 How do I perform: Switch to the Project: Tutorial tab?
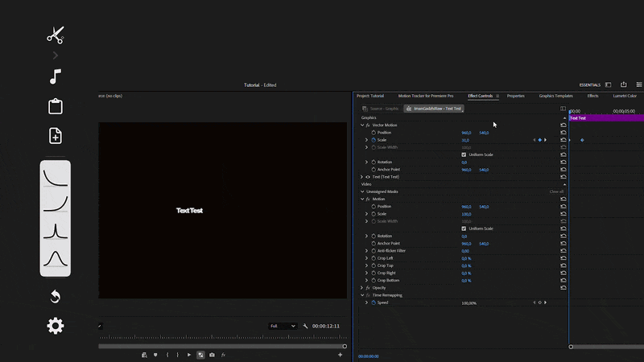click(370, 96)
